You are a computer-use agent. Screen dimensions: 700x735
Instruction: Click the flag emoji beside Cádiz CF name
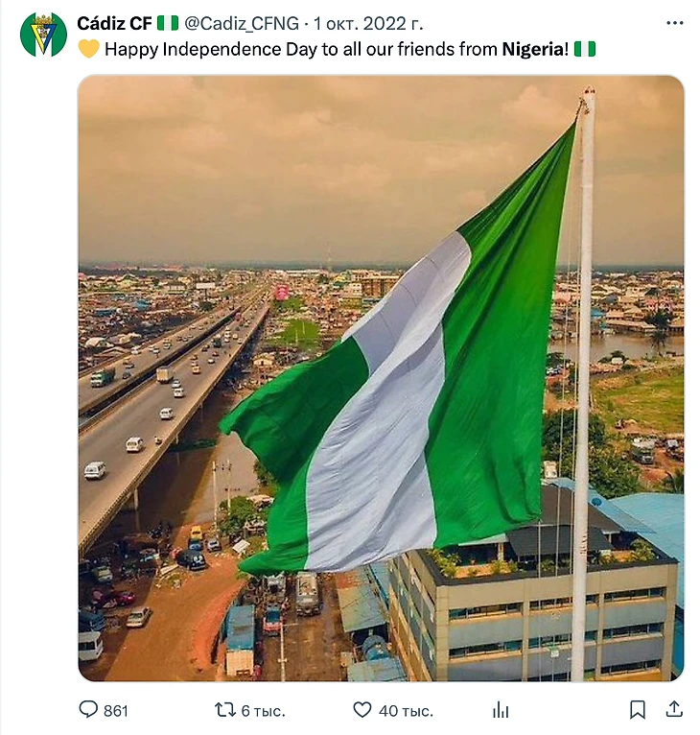[x=168, y=23]
